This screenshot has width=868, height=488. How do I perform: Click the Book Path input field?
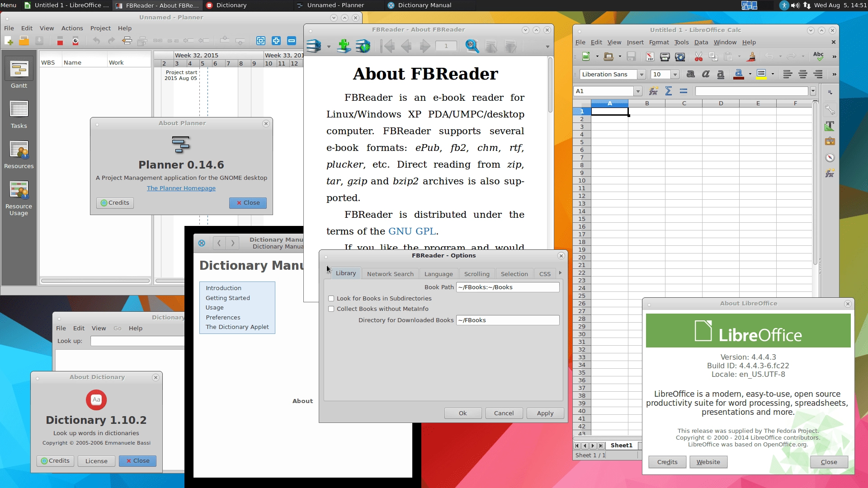(508, 287)
